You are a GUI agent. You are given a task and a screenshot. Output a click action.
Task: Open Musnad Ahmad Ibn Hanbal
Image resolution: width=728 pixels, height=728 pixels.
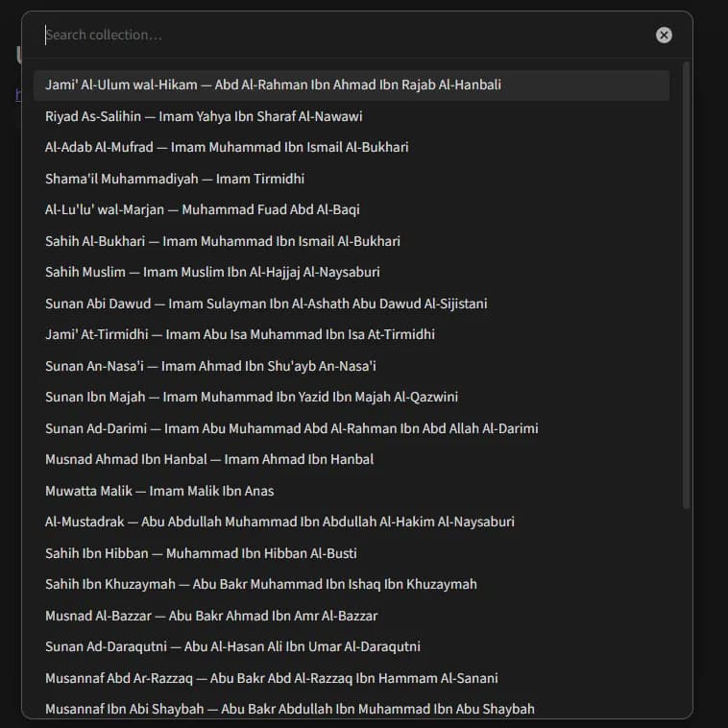click(352, 460)
